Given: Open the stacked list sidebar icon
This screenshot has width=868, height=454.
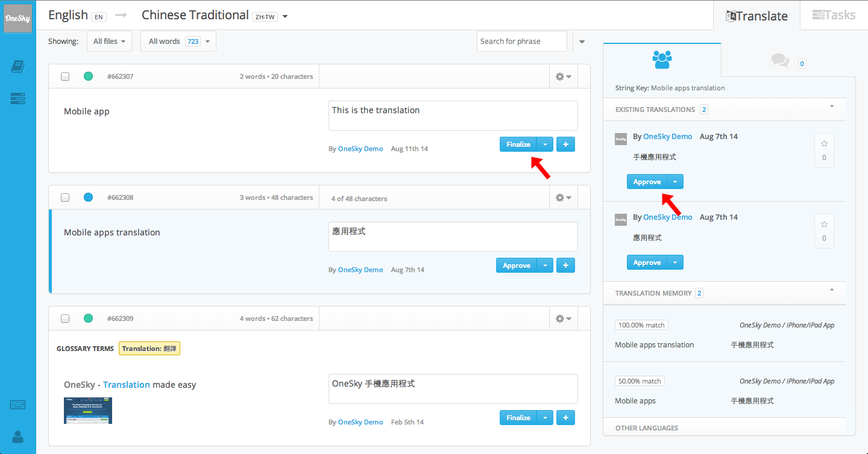Looking at the screenshot, I should (18, 99).
